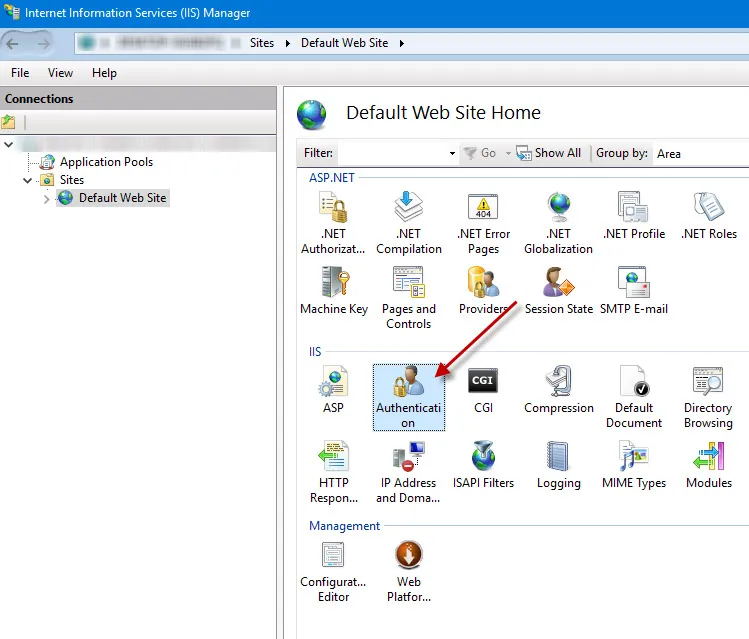The image size is (749, 639).
Task: Collapse the server root node
Action: (9, 144)
